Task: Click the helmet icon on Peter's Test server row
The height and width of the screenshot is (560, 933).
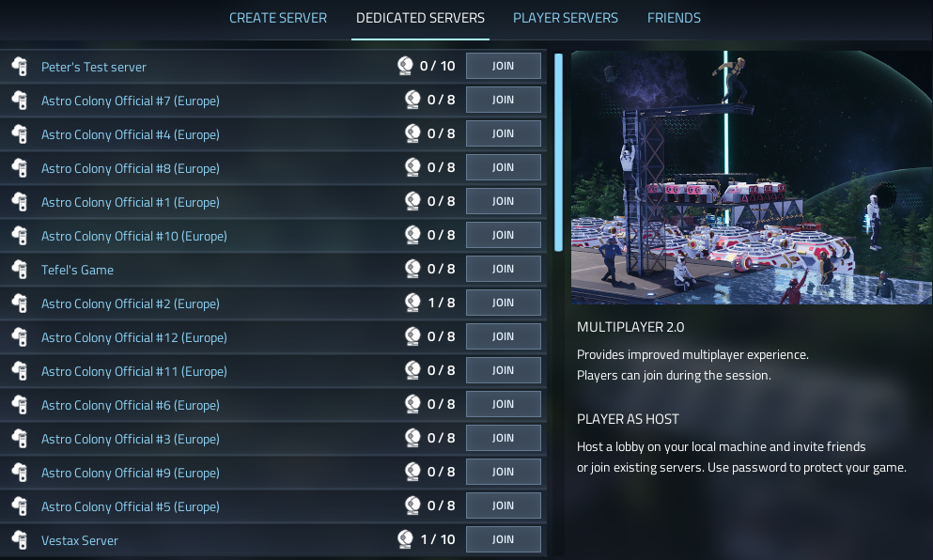Action: [x=405, y=66]
